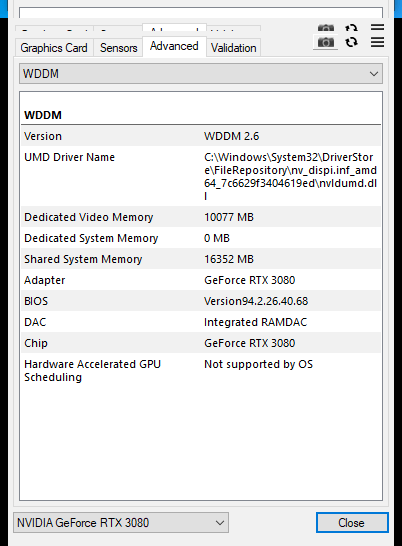Select the WDDM 2.6 version value
Viewport: 402px width, 546px height.
232,136
